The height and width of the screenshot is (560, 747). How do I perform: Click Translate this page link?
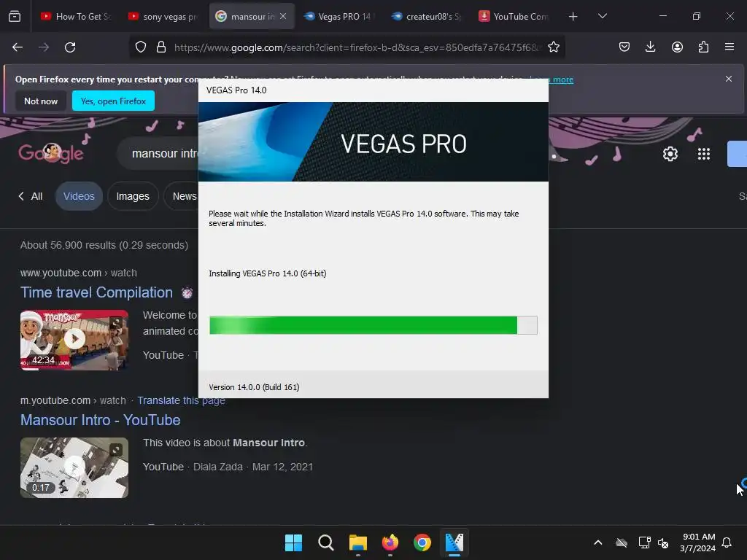(181, 400)
